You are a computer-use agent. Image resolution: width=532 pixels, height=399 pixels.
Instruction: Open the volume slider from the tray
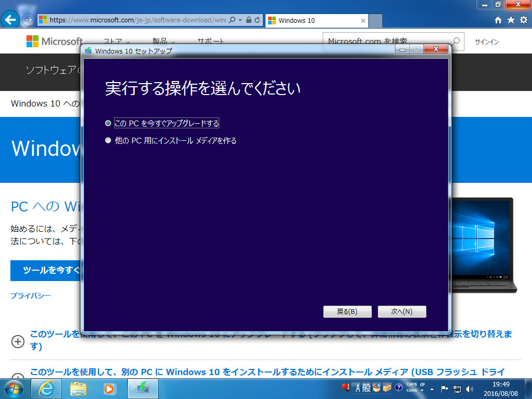pyautogui.click(x=469, y=388)
